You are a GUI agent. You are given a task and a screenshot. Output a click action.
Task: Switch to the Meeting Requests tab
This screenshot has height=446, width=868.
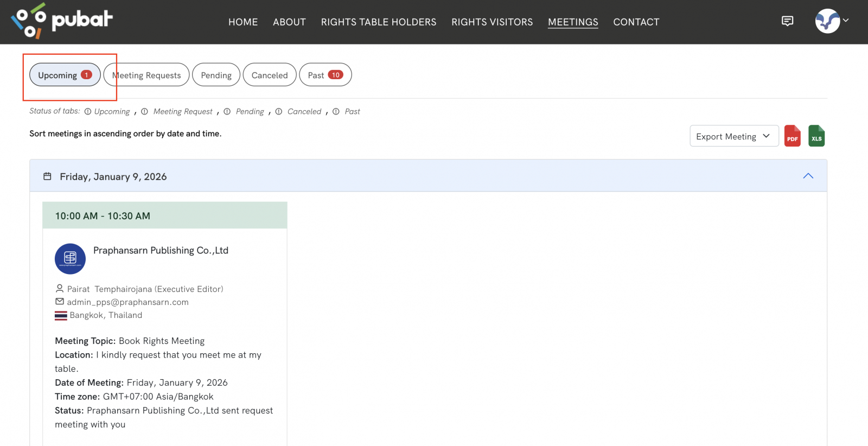[x=146, y=75]
